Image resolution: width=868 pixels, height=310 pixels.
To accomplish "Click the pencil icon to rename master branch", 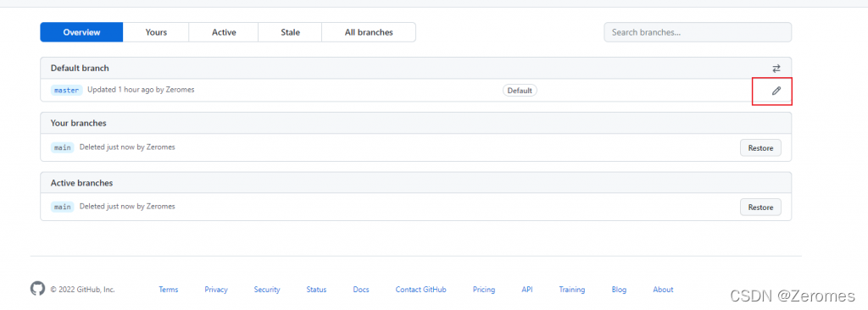I will (x=776, y=91).
